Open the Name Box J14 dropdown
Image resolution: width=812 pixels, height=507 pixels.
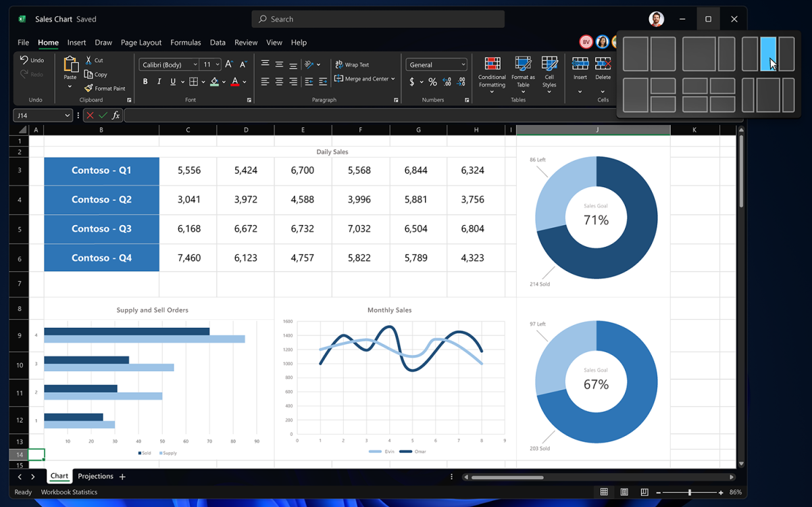click(67, 116)
